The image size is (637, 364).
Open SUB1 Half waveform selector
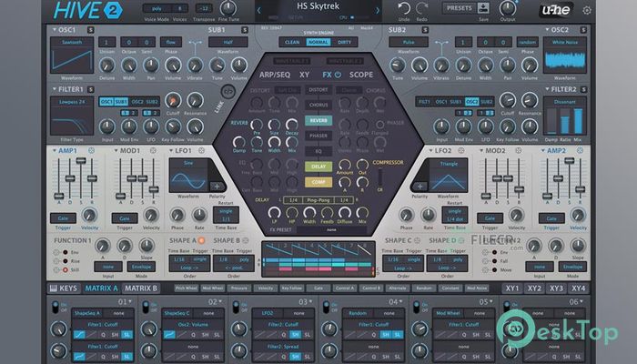227,42
